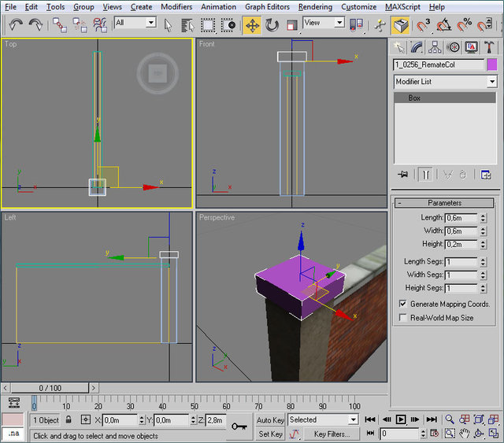The height and width of the screenshot is (443, 504).
Task: Open the Hierarchy command panel tab
Action: (x=435, y=47)
